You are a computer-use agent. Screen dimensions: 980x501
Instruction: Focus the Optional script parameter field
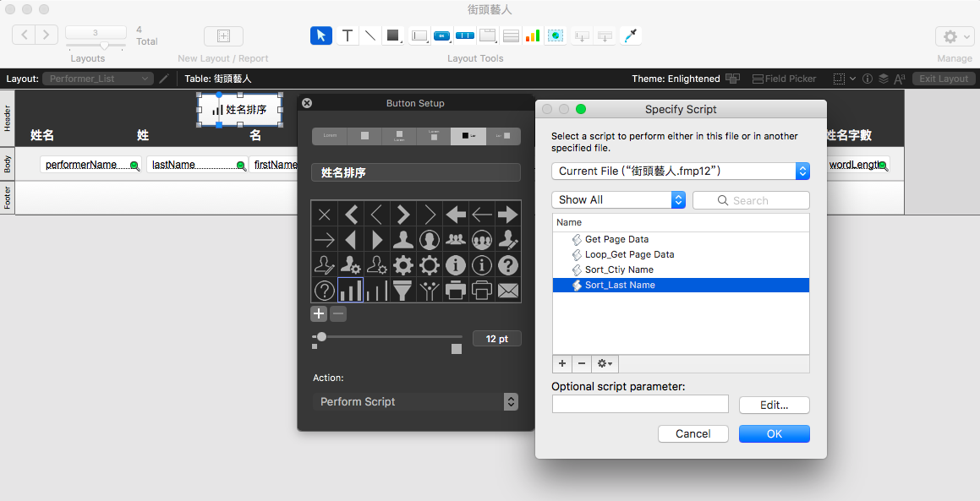click(x=640, y=404)
